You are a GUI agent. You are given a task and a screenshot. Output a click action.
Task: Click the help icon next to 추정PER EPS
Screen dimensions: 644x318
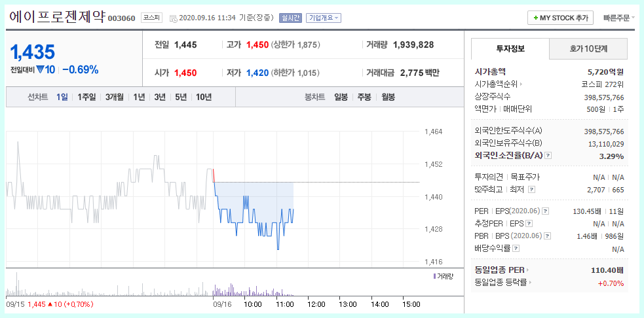pyautogui.click(x=529, y=224)
